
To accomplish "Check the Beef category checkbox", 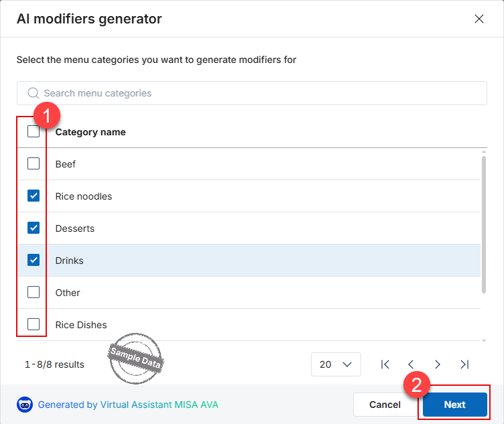I will (34, 163).
